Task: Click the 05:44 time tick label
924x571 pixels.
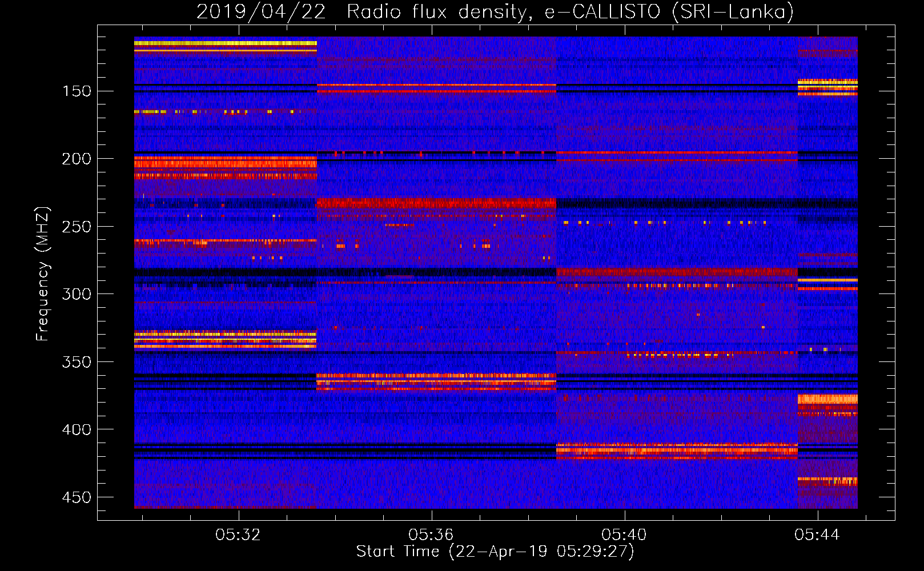Action: [817, 534]
